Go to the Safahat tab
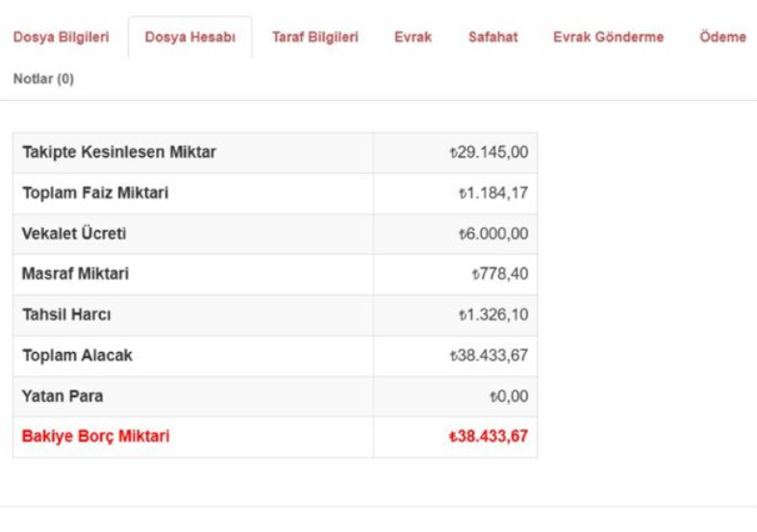This screenshot has height=532, width=757. 492,38
